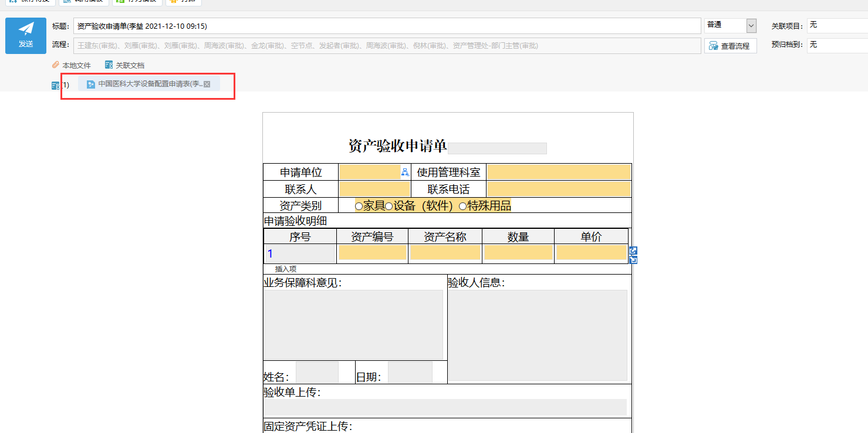Open the 关联项目 field showing 无
Screen dimensions: 868x433
point(837,25)
